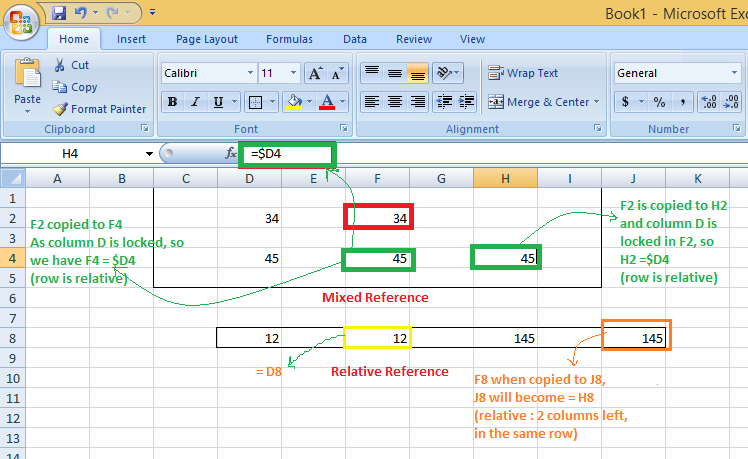Open the Font Color palette arrow
This screenshot has height=459, width=748.
click(x=343, y=102)
